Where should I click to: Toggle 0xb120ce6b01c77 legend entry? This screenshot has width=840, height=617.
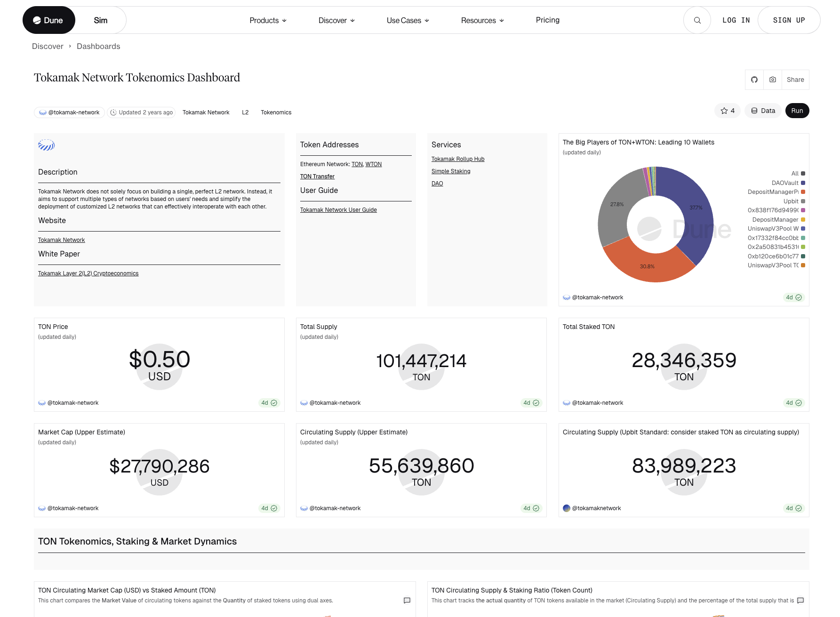[x=776, y=256]
